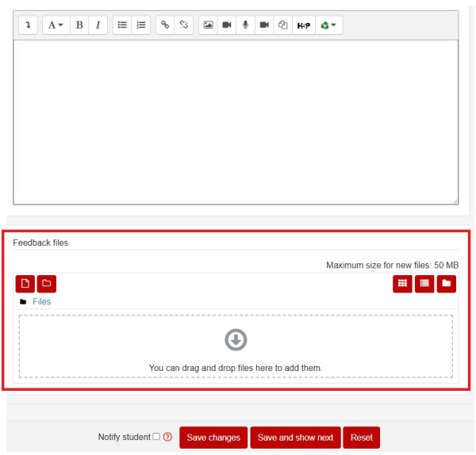
Task: Insert a numbered list
Action: (x=141, y=25)
